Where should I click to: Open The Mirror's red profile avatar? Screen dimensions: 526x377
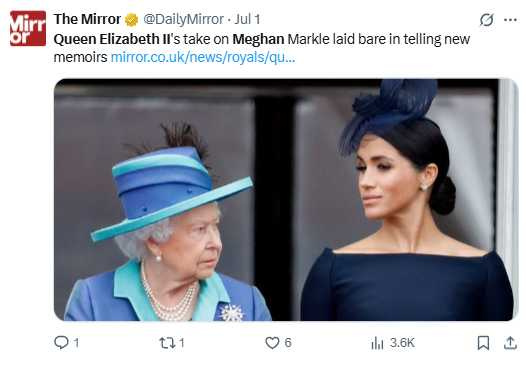click(x=28, y=29)
